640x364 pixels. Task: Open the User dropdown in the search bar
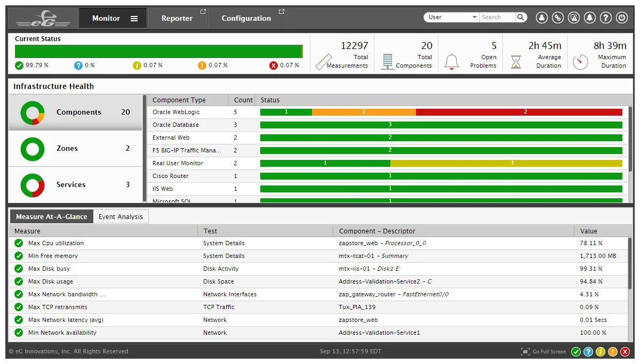coord(451,18)
